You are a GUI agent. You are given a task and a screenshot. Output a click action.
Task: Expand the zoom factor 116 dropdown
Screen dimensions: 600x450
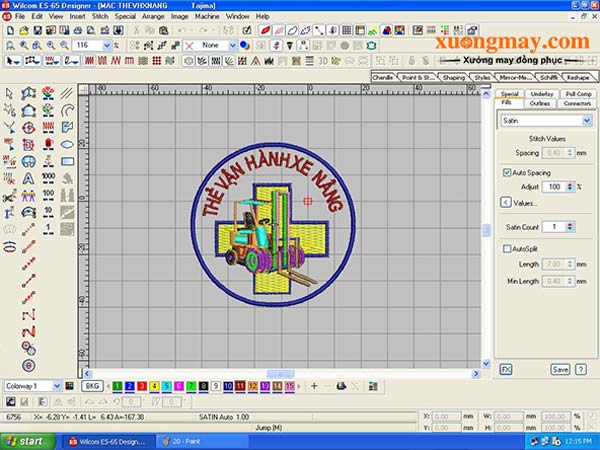pos(106,46)
